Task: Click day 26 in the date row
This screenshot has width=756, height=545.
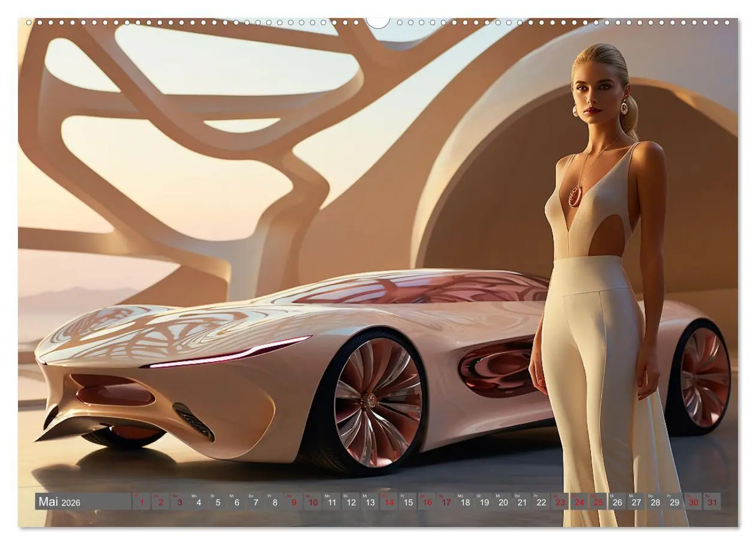Action: coord(617,502)
